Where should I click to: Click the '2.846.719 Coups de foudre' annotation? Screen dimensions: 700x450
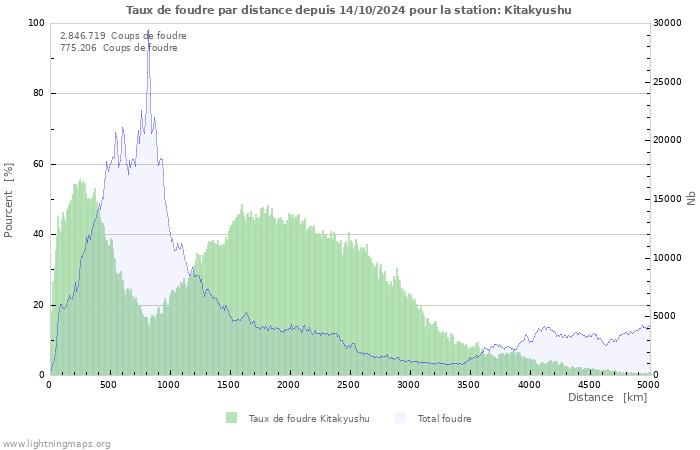123,36
